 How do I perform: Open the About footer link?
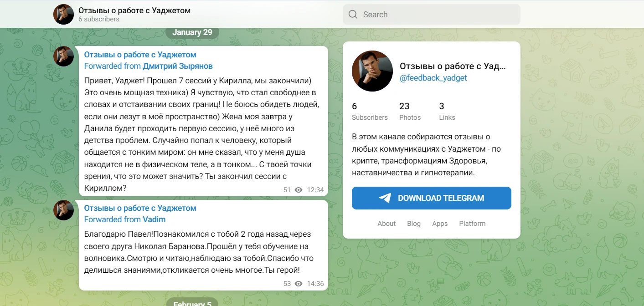click(x=386, y=224)
